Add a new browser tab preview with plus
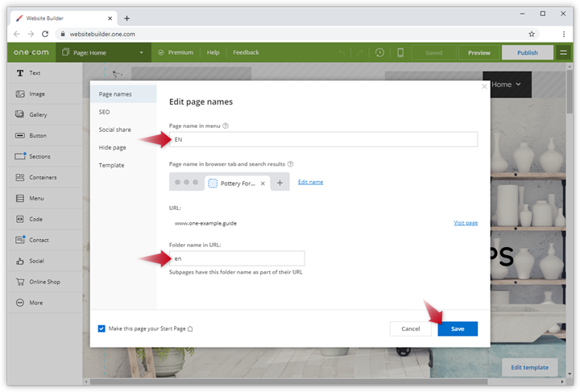The height and width of the screenshot is (392, 580). coord(280,183)
